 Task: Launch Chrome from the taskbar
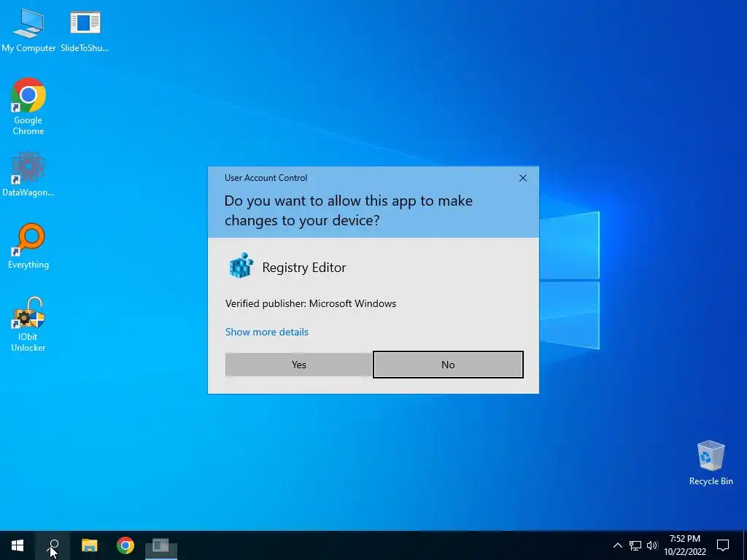coord(125,545)
